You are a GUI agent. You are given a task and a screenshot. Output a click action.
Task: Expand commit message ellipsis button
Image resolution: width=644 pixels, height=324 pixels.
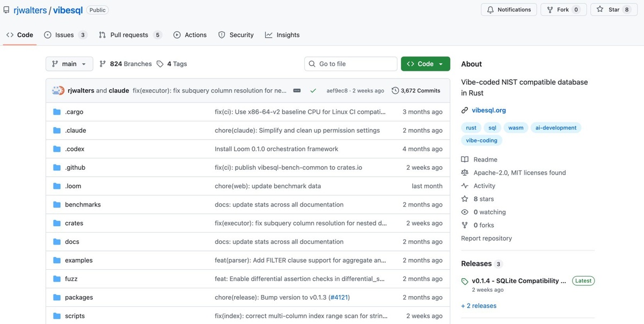tap(297, 91)
